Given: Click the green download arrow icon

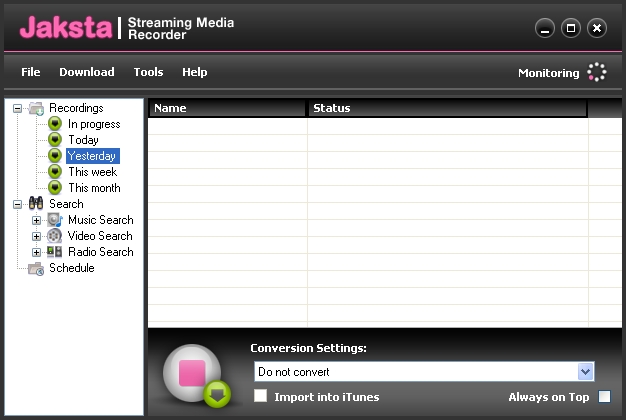Looking at the screenshot, I should (217, 394).
